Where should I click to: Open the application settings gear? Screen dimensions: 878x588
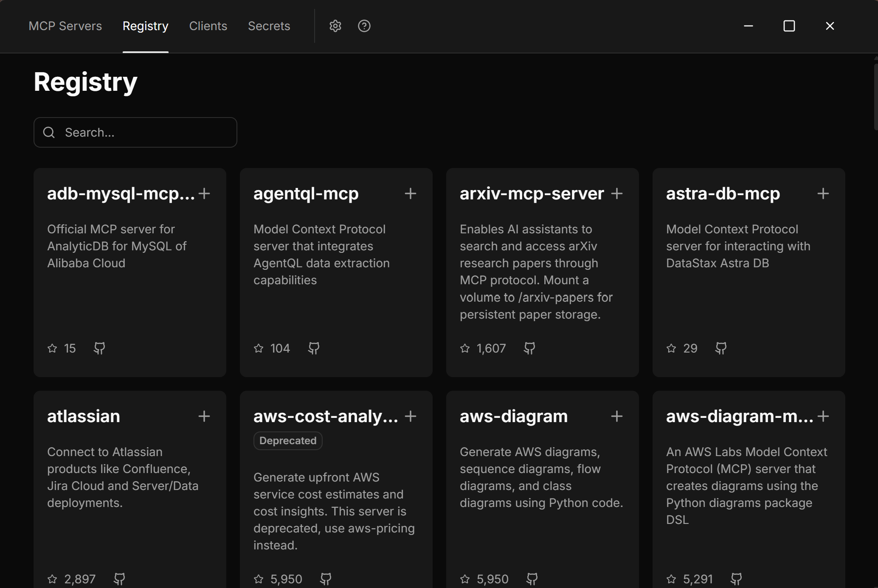(x=335, y=26)
